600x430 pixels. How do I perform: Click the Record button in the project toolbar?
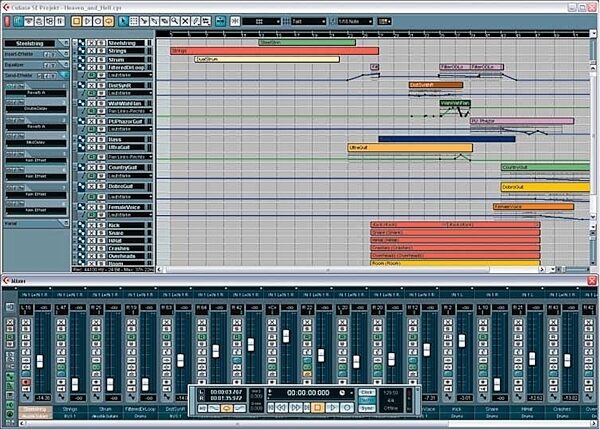[x=98, y=21]
